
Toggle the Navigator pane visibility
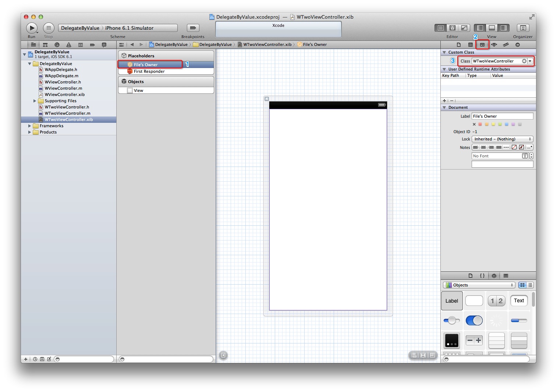(x=480, y=28)
